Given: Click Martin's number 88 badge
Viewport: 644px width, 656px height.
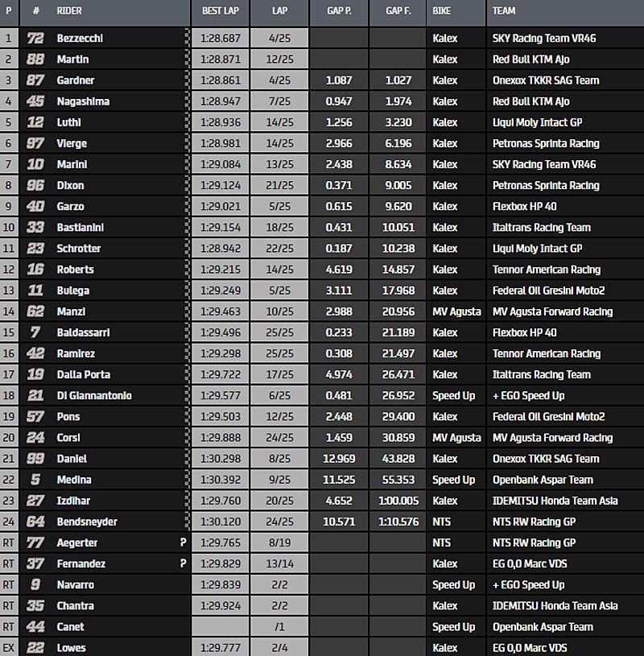Looking at the screenshot, I should [x=35, y=60].
